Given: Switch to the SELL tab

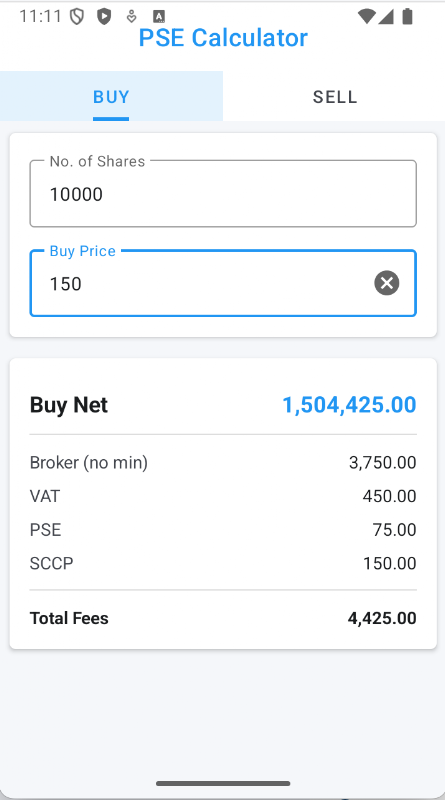Looking at the screenshot, I should [334, 96].
